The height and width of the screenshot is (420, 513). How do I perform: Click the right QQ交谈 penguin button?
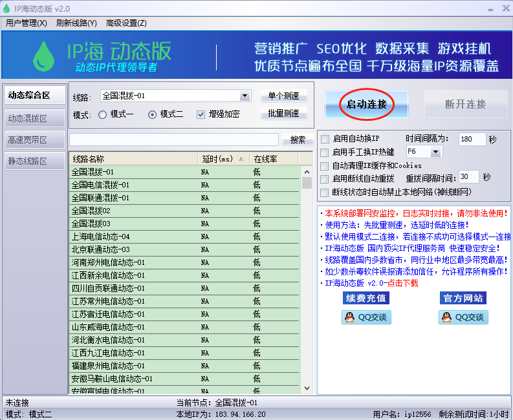click(x=463, y=317)
